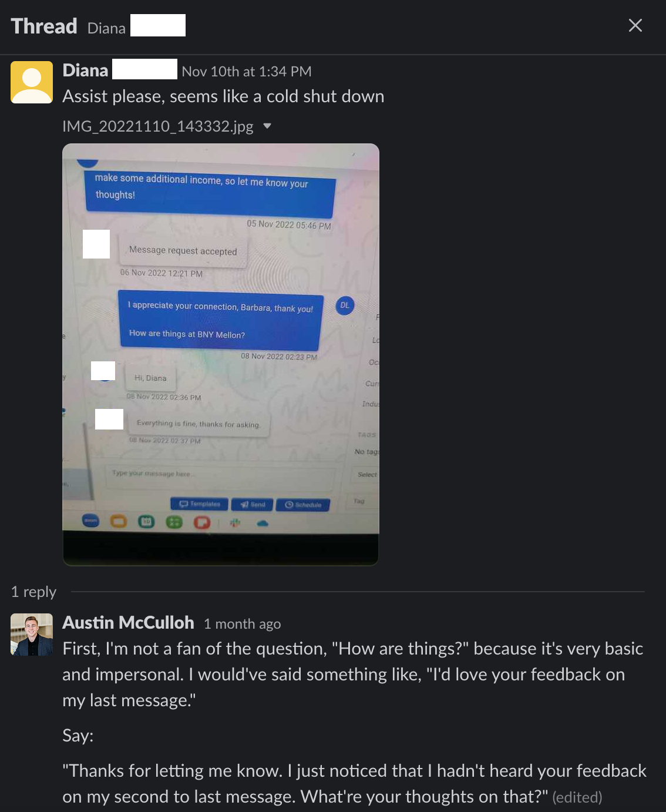This screenshot has width=666, height=812.
Task: Click the blue cloud icon in the pictured dock
Action: pyautogui.click(x=263, y=523)
